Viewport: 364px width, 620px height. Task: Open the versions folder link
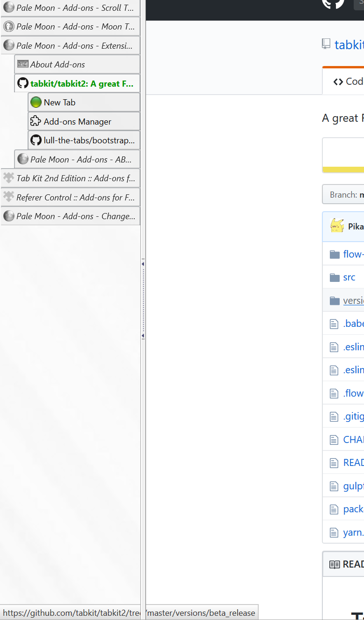point(353,301)
